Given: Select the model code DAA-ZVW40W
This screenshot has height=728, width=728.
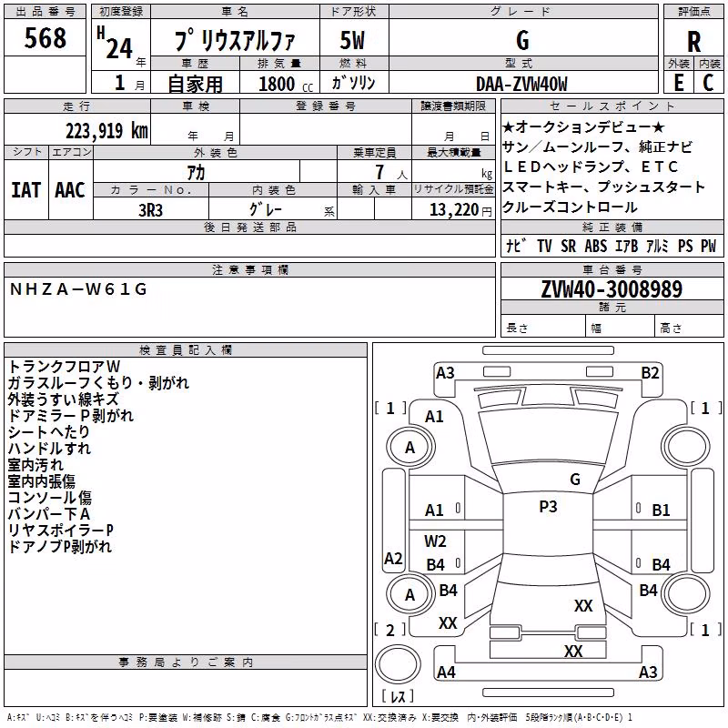Looking at the screenshot, I should click(x=521, y=84).
